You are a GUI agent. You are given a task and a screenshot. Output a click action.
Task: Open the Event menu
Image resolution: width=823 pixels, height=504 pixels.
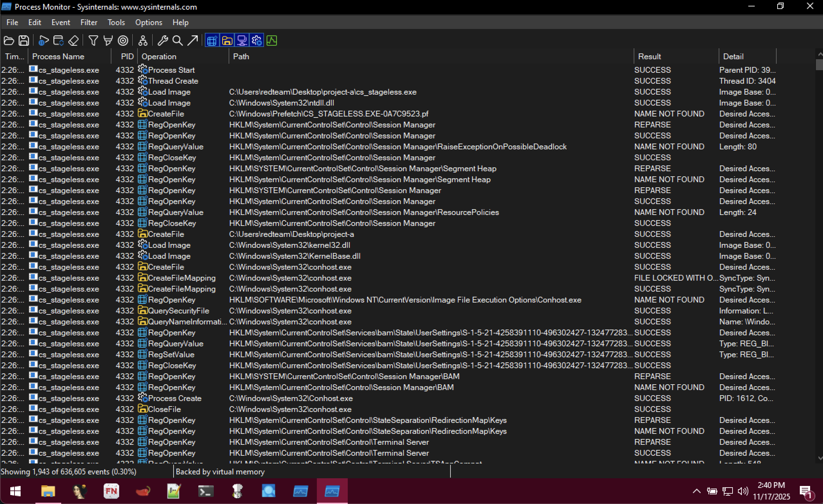click(x=61, y=22)
